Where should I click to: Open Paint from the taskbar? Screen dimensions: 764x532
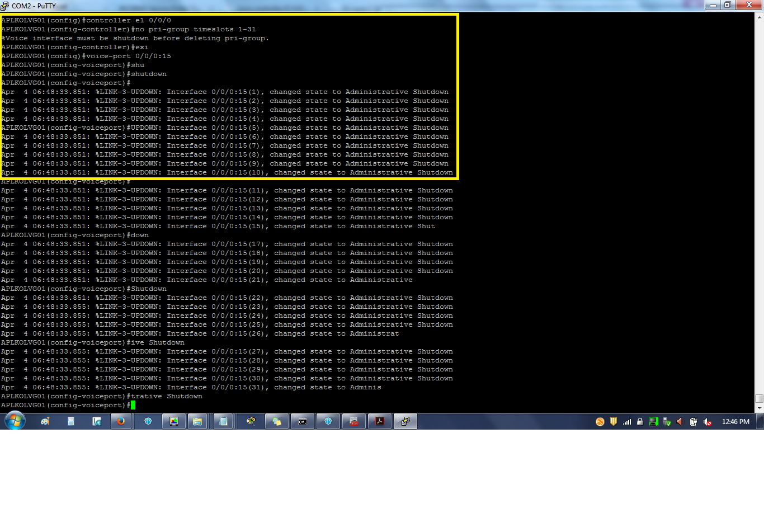45,421
